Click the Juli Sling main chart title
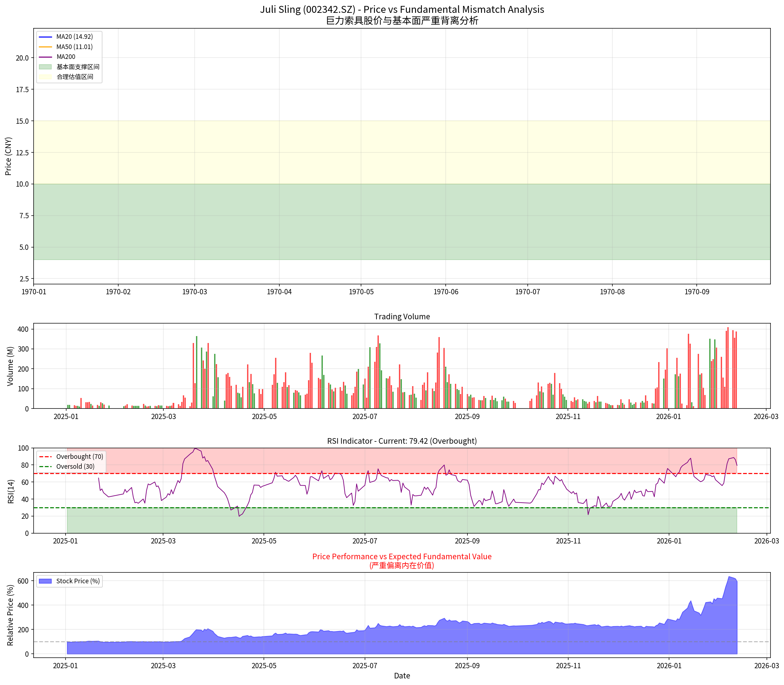Screen dimensions: 784x685 [402, 10]
